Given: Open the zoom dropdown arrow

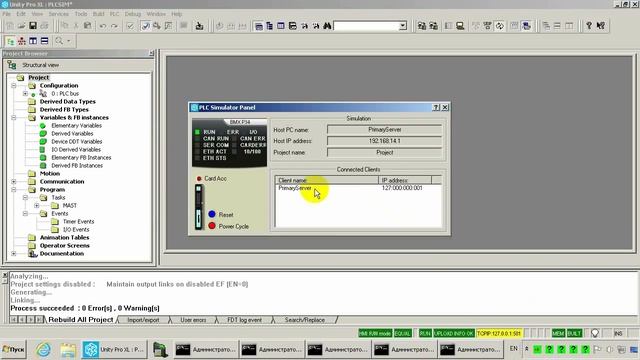Looking at the screenshot, I should pos(69,41).
